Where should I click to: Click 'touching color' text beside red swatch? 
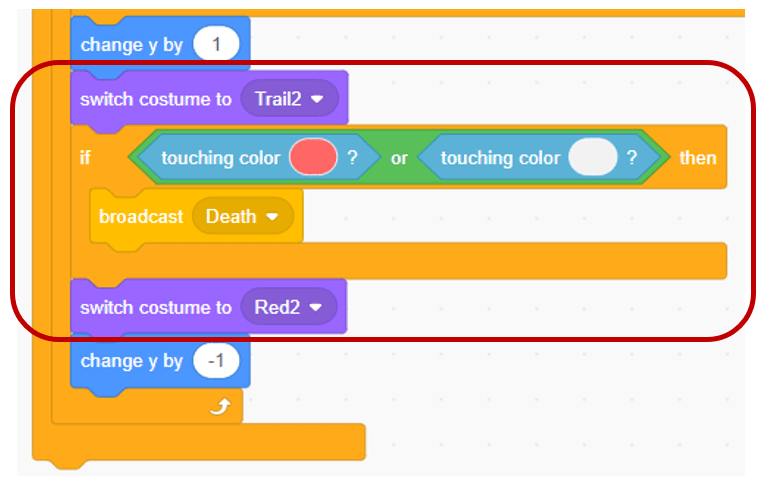[221, 158]
